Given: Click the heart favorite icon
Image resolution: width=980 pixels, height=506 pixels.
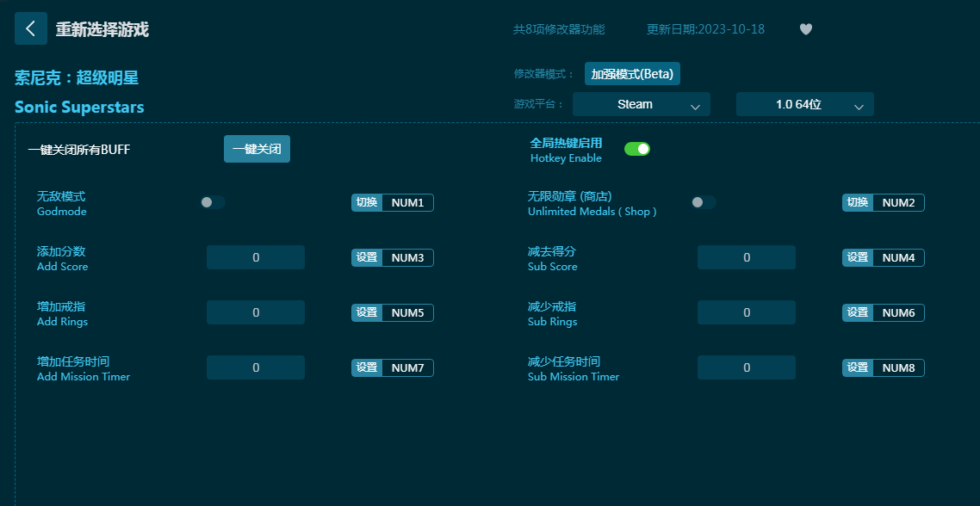Looking at the screenshot, I should tap(806, 28).
